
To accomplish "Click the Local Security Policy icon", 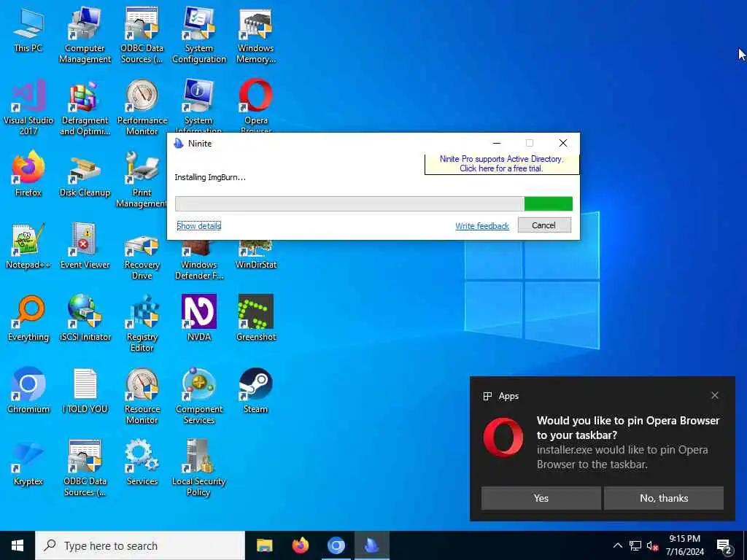I will pyautogui.click(x=198, y=469).
